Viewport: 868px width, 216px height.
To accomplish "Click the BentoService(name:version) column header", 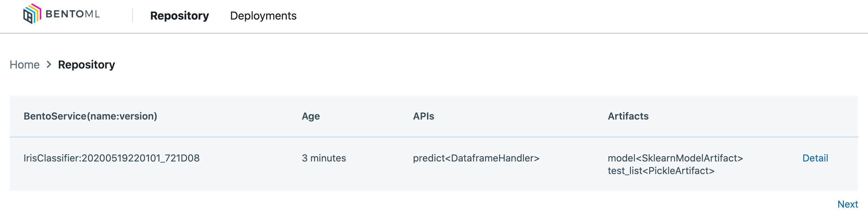I will (90, 116).
